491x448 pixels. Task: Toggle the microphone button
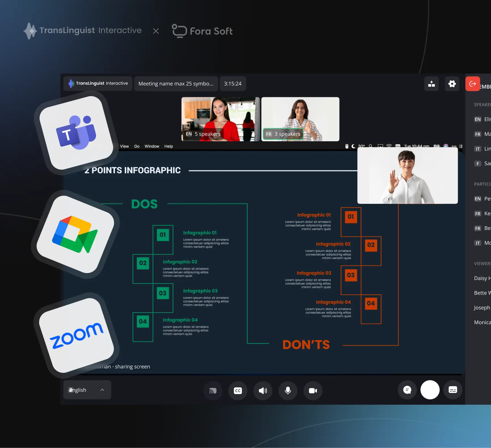click(288, 390)
